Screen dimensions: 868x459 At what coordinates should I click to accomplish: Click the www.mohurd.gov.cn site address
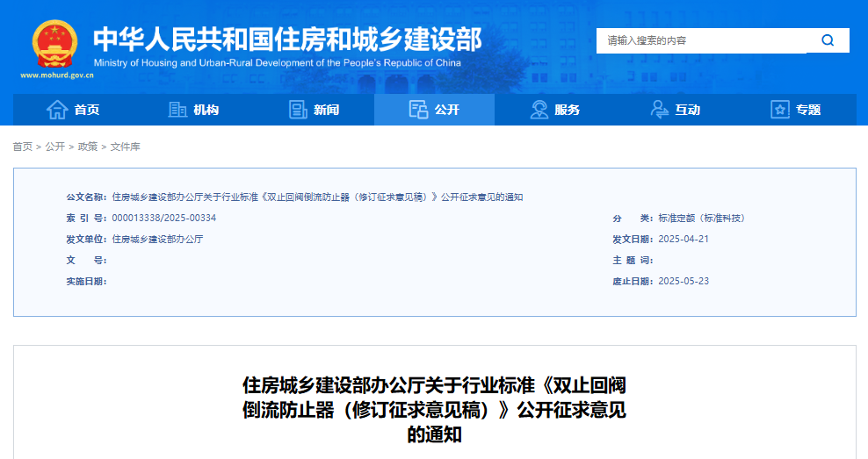click(57, 75)
